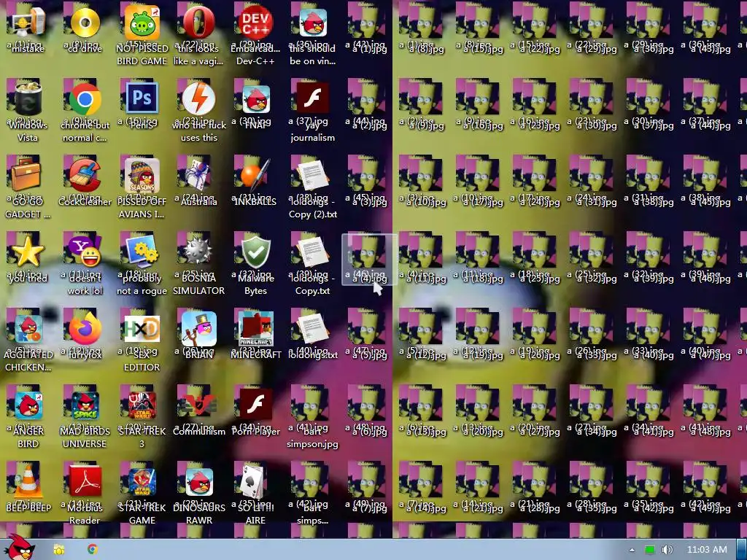The width and height of the screenshot is (747, 560).
Task: Open the orange lightning bolt icon
Action: coord(198,99)
